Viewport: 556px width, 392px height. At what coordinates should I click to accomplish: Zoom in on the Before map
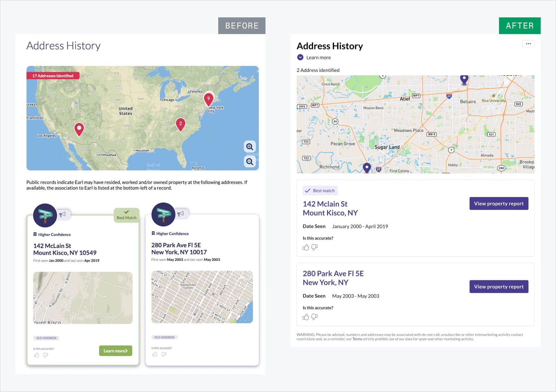tap(250, 147)
